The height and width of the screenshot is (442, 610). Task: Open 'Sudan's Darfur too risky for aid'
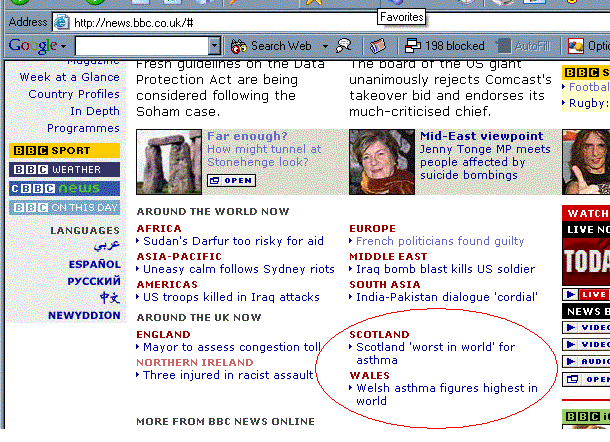pyautogui.click(x=233, y=241)
